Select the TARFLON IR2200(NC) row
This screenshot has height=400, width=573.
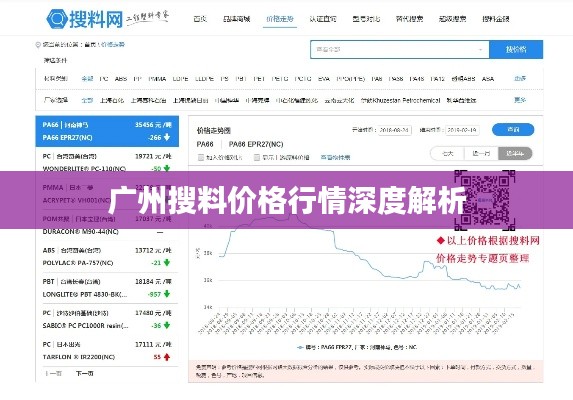pos(107,351)
